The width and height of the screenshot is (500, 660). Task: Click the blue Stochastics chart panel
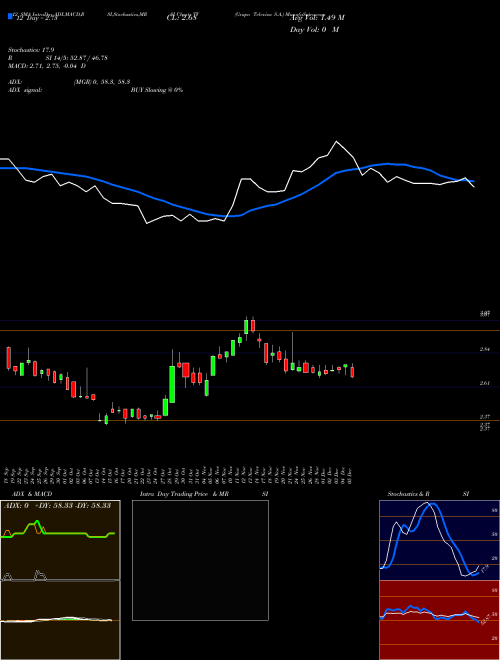click(x=439, y=540)
